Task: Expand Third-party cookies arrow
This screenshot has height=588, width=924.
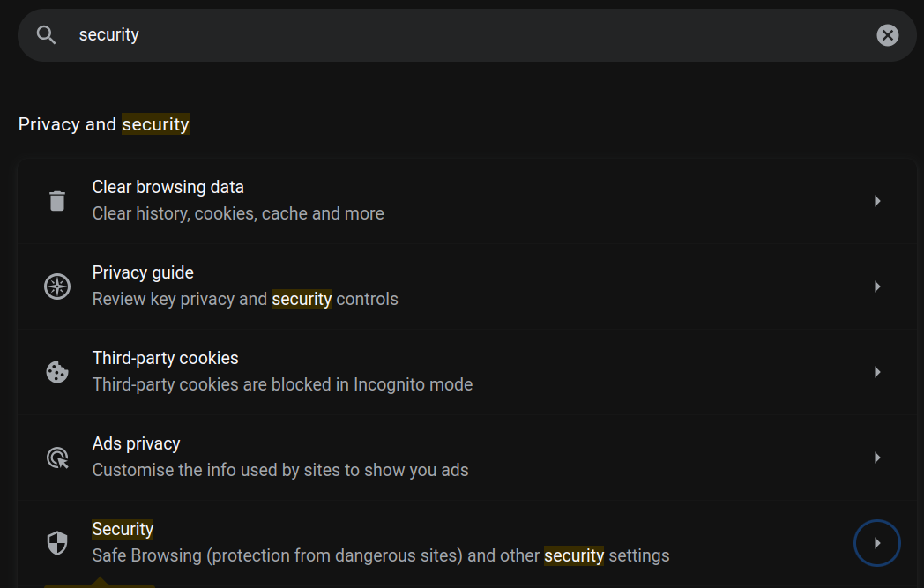Action: (x=877, y=372)
